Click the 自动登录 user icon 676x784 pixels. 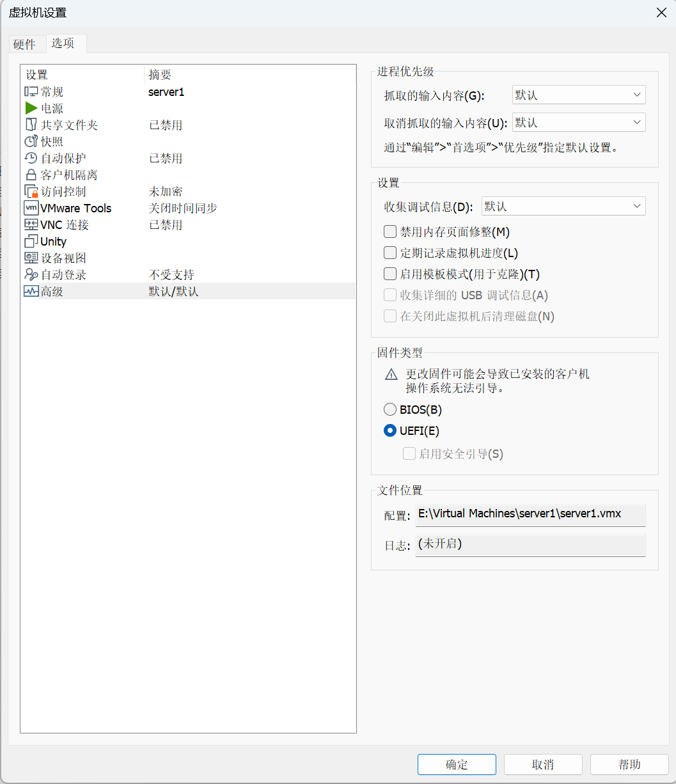point(31,275)
